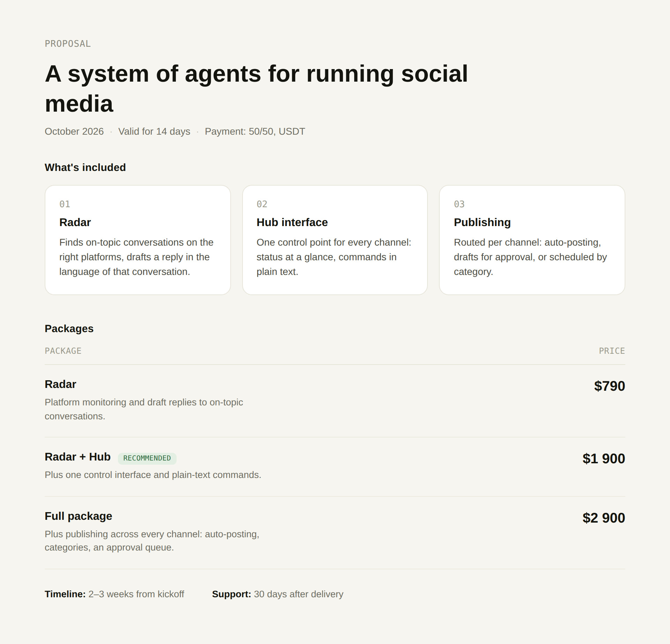Click the "02" number in the Hub interface card

pos(262,204)
